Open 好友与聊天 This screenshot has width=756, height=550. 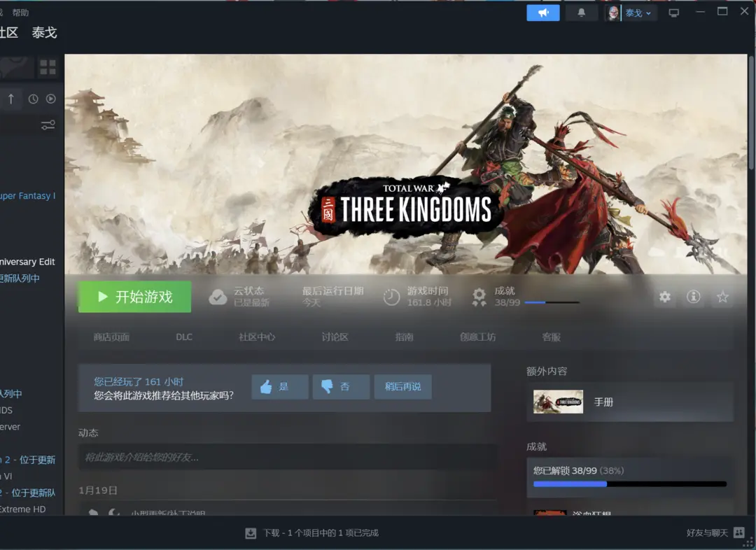(707, 533)
